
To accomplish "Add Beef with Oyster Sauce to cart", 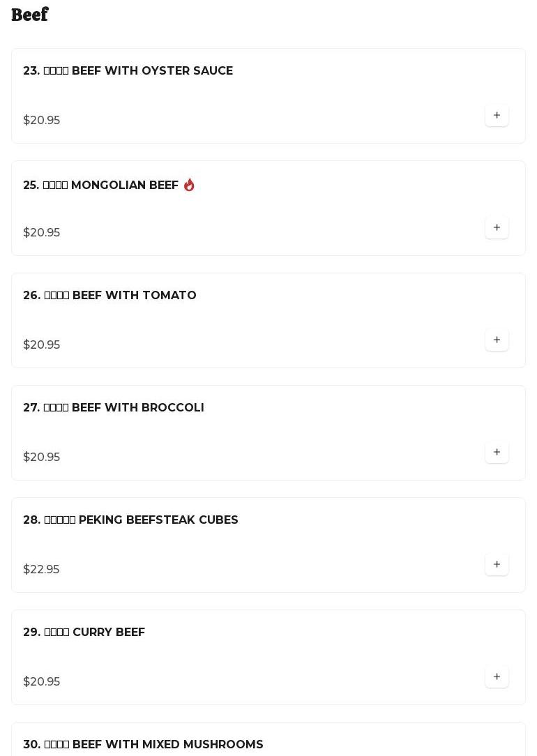I will click(x=497, y=116).
